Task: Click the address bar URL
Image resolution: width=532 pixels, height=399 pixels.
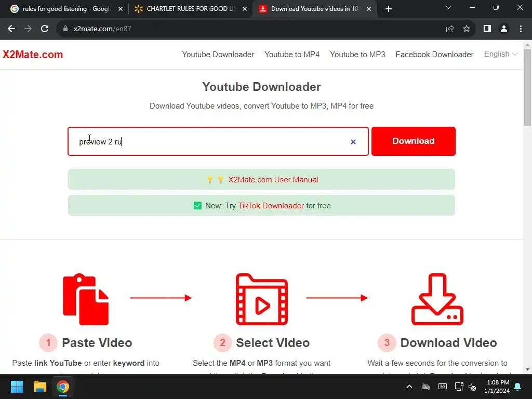Action: (102, 29)
